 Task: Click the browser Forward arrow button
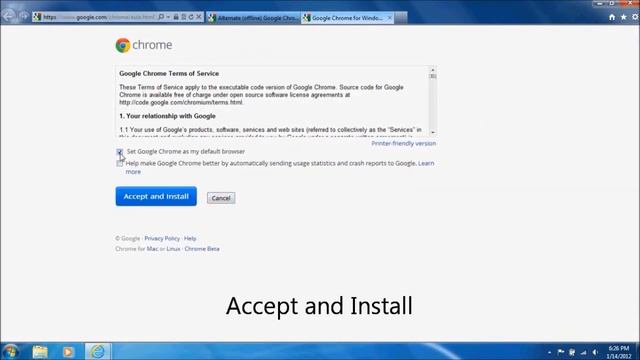coord(23,17)
